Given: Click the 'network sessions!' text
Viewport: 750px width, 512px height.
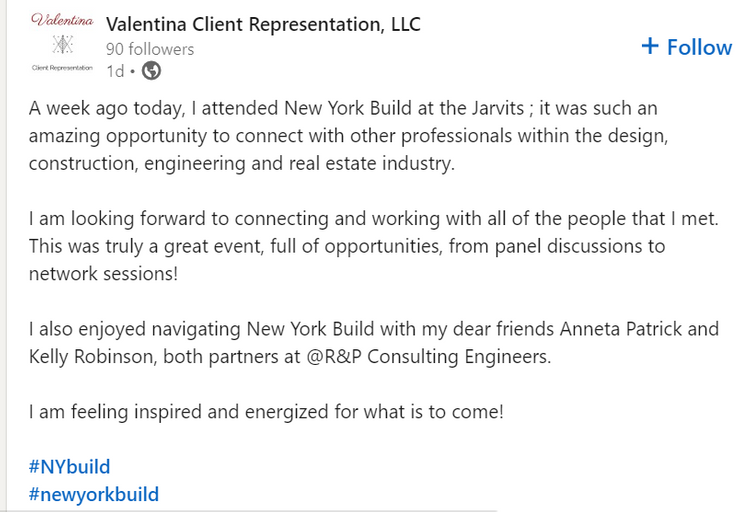Looking at the screenshot, I should (103, 274).
